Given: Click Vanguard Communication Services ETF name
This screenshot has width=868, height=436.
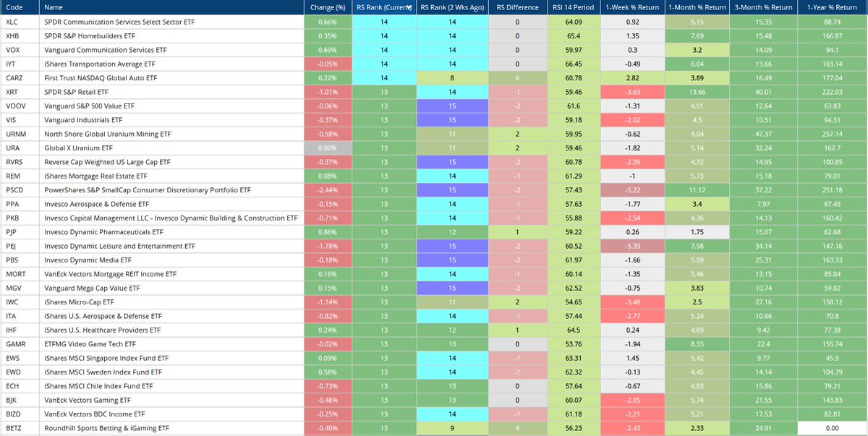Looking at the screenshot, I should click(x=105, y=50).
